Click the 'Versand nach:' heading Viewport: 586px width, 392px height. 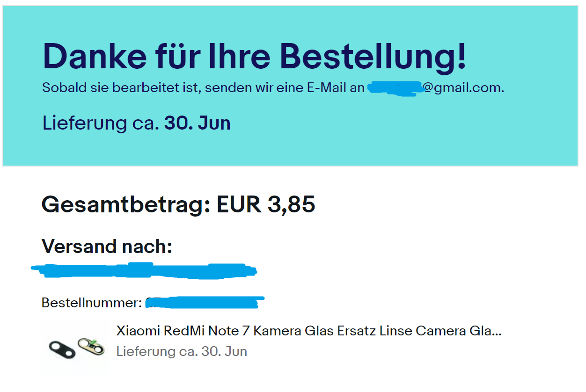coord(107,246)
